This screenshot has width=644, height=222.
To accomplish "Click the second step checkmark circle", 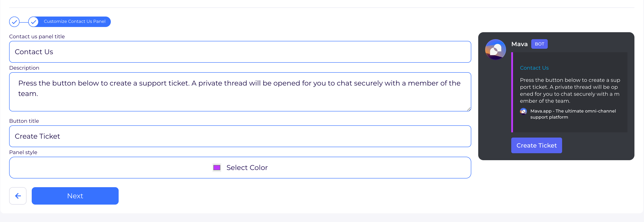I will click(33, 22).
